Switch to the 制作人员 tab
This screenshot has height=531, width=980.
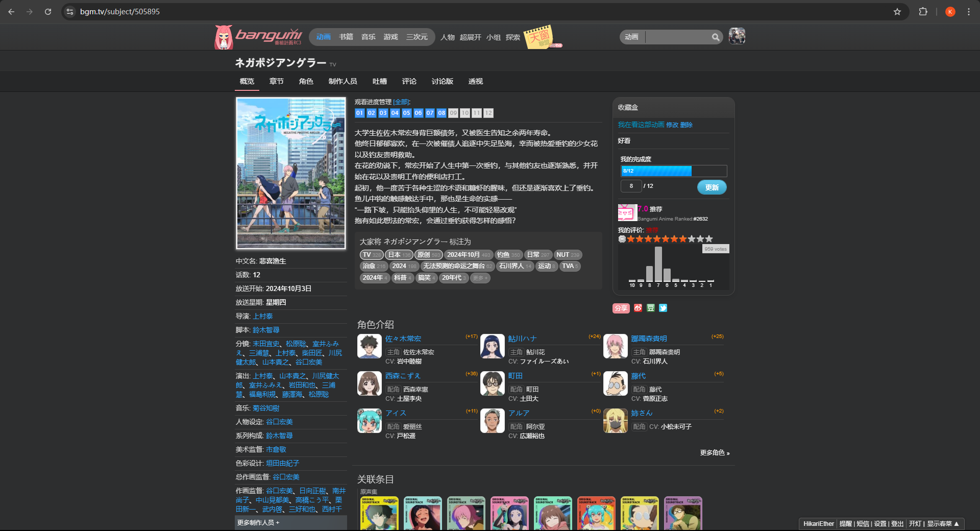click(x=342, y=81)
